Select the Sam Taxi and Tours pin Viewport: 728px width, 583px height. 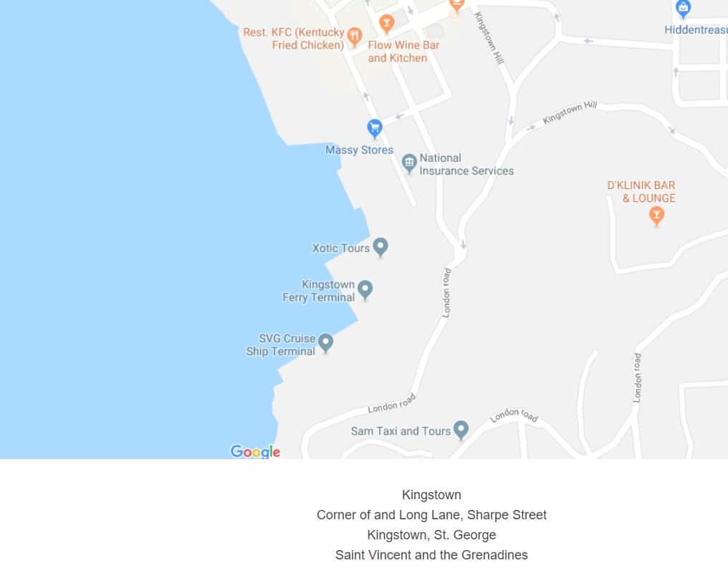coord(461,430)
